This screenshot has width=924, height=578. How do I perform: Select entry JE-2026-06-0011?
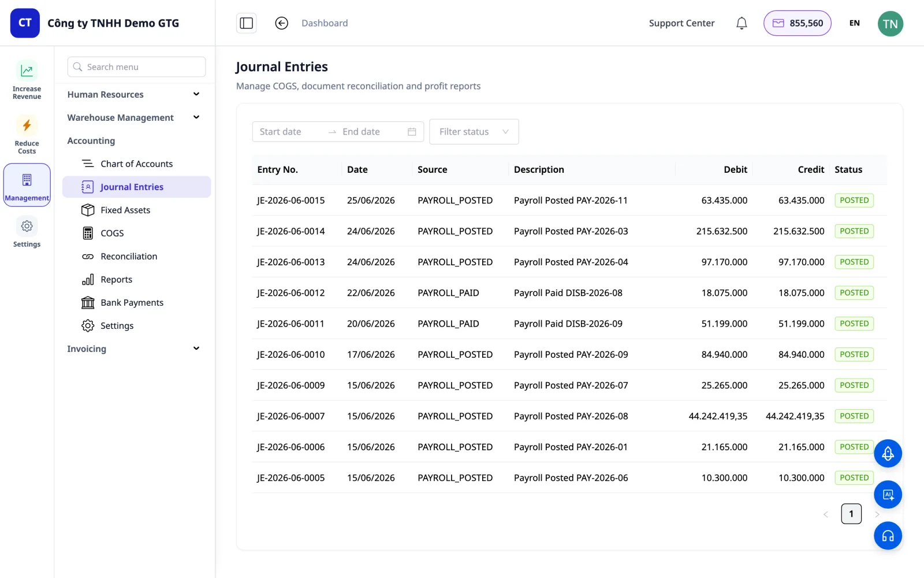pos(291,324)
